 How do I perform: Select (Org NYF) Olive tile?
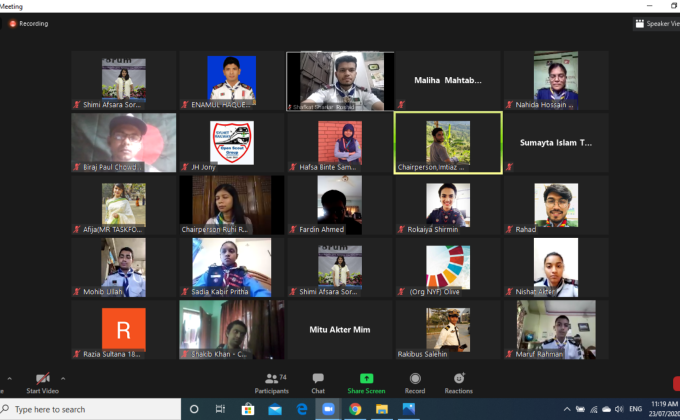coord(448,268)
